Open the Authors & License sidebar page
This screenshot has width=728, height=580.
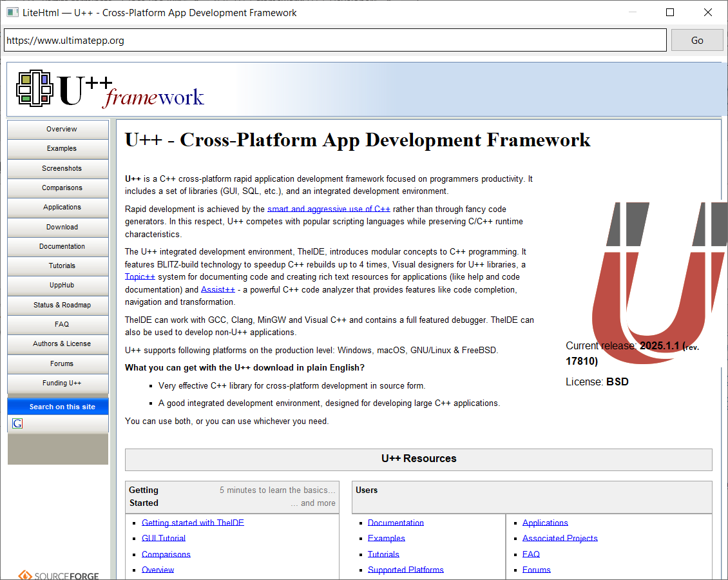(x=58, y=344)
